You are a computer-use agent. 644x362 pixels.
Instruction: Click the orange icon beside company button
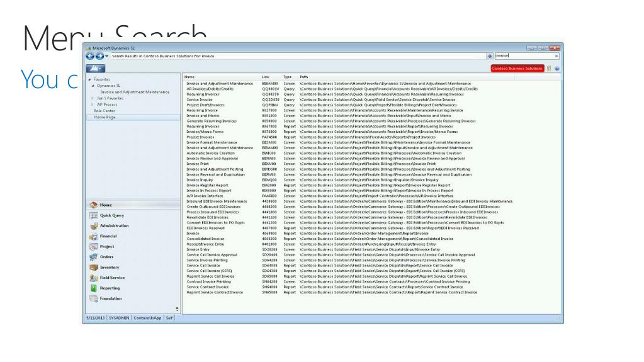point(549,68)
